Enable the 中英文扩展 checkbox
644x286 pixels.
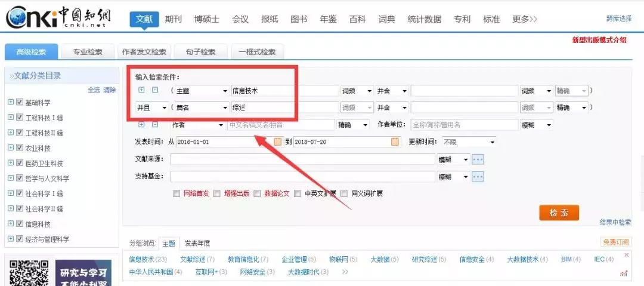click(x=298, y=193)
